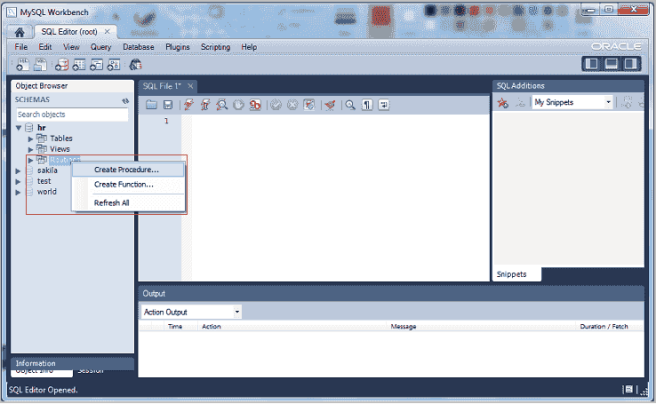The image size is (656, 405).
Task: Open the File menu
Action: (x=21, y=47)
